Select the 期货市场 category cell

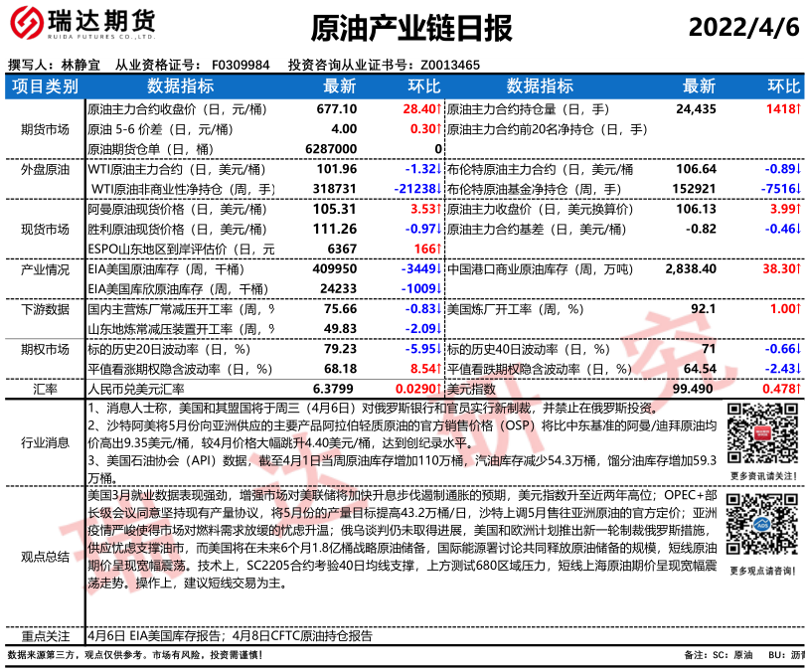[x=45, y=129]
